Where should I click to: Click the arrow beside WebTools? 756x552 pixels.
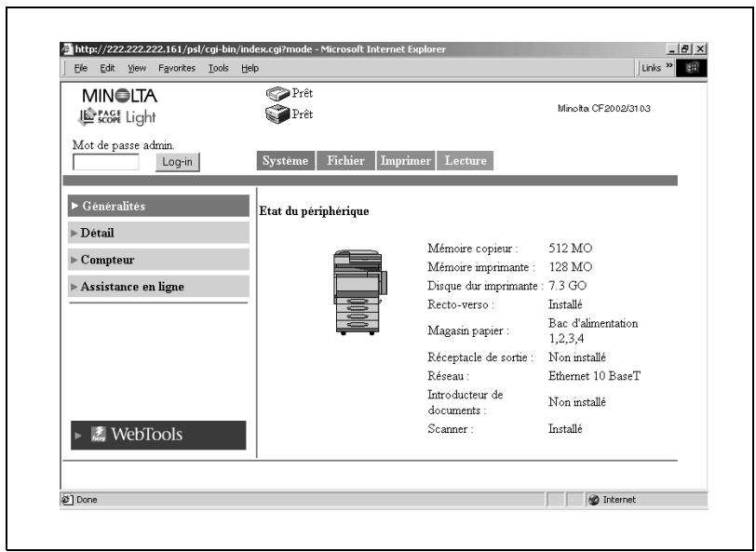(78, 436)
